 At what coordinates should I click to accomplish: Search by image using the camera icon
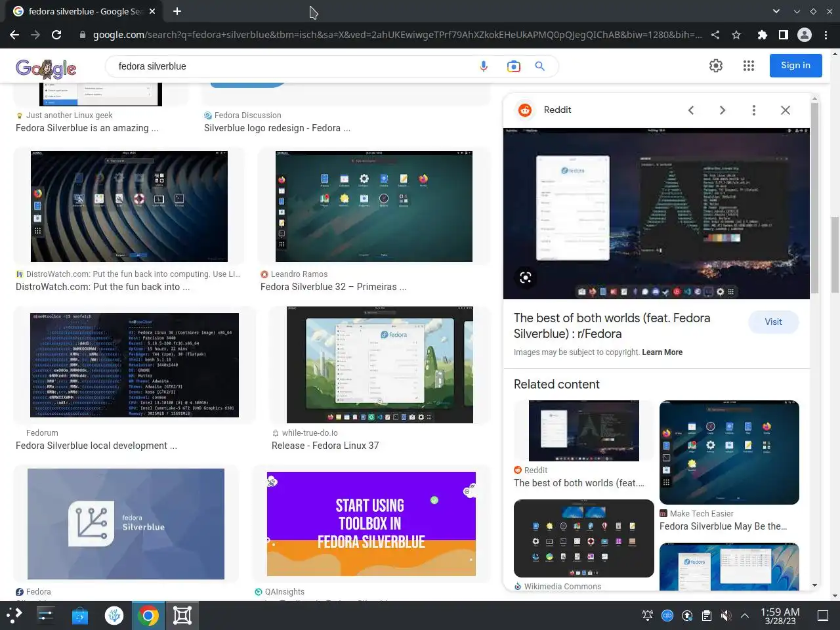click(x=513, y=66)
